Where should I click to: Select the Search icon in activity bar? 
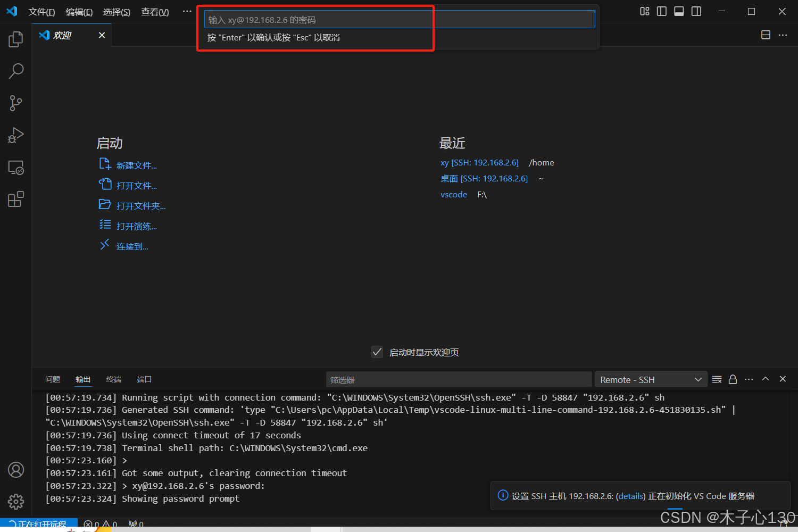pyautogui.click(x=15, y=71)
